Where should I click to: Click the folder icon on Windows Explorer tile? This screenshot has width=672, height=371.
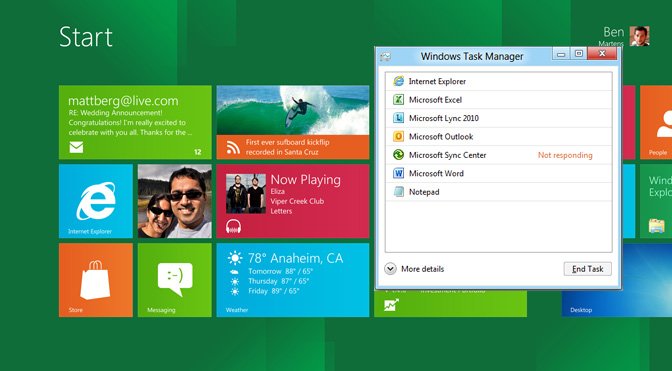coord(656,225)
